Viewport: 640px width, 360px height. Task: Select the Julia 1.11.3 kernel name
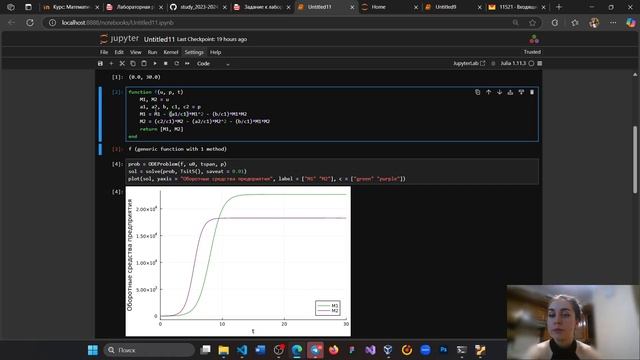(513, 63)
